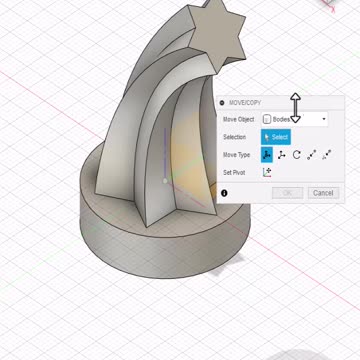Click the Move Type label
Viewport: 360px width, 360px height.
tap(237, 155)
